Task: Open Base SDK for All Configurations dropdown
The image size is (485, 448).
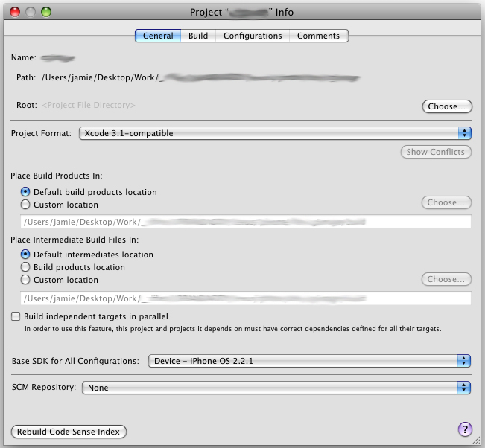Action: click(x=309, y=361)
